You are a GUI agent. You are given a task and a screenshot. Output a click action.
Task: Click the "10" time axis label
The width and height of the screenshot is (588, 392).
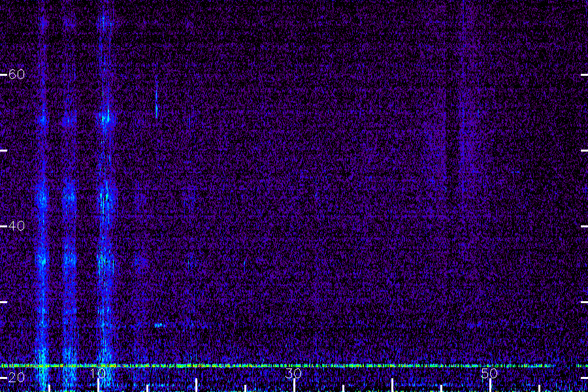[98, 373]
